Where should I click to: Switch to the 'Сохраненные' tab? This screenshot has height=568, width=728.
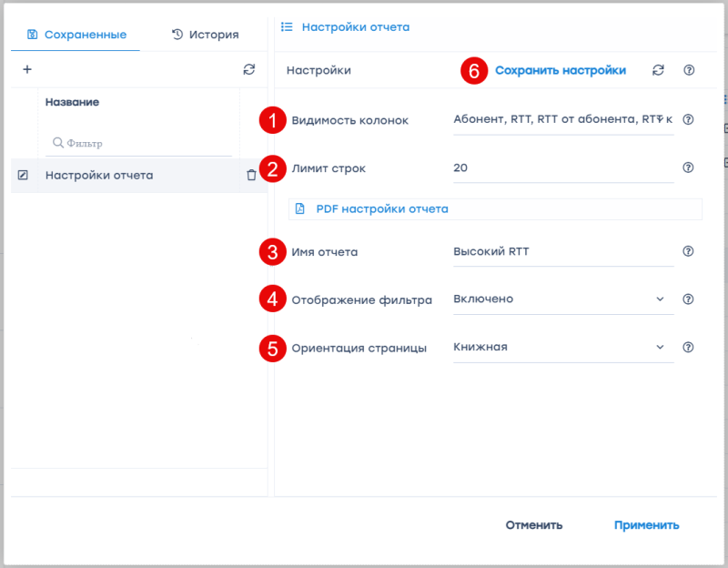coord(76,35)
